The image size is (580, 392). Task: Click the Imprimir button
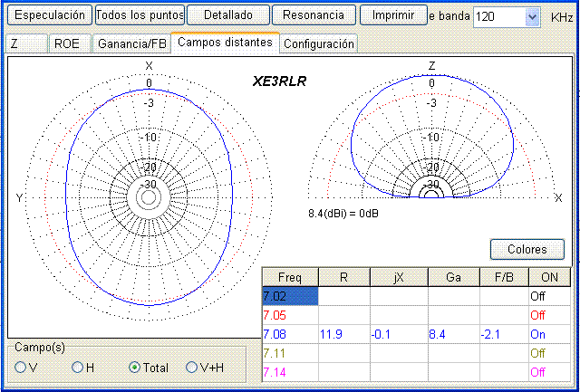(393, 15)
